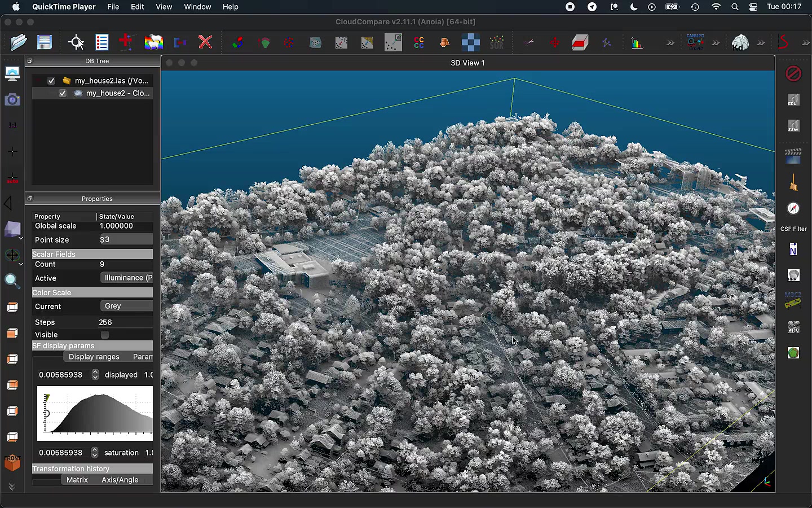This screenshot has width=812, height=508.
Task: Uncheck the my_house2.las file checkbox
Action: click(51, 81)
